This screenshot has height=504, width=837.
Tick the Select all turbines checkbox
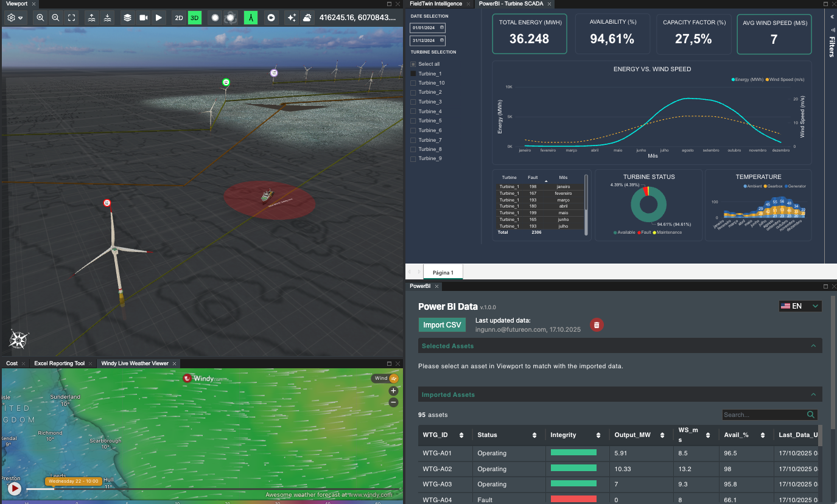click(x=413, y=64)
